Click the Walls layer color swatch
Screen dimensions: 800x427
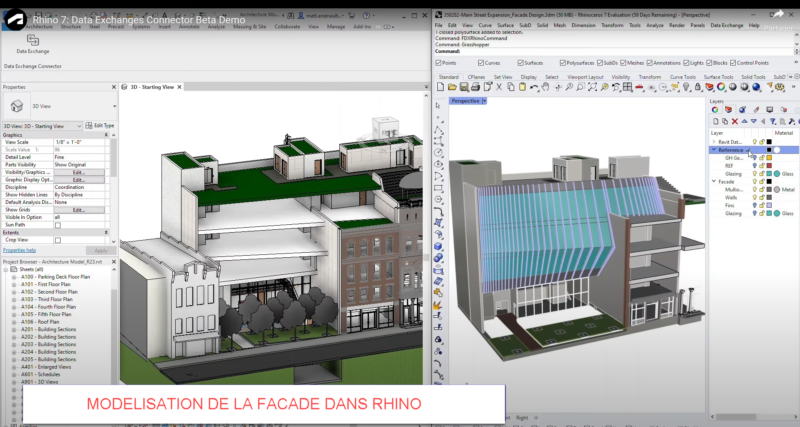click(770, 195)
